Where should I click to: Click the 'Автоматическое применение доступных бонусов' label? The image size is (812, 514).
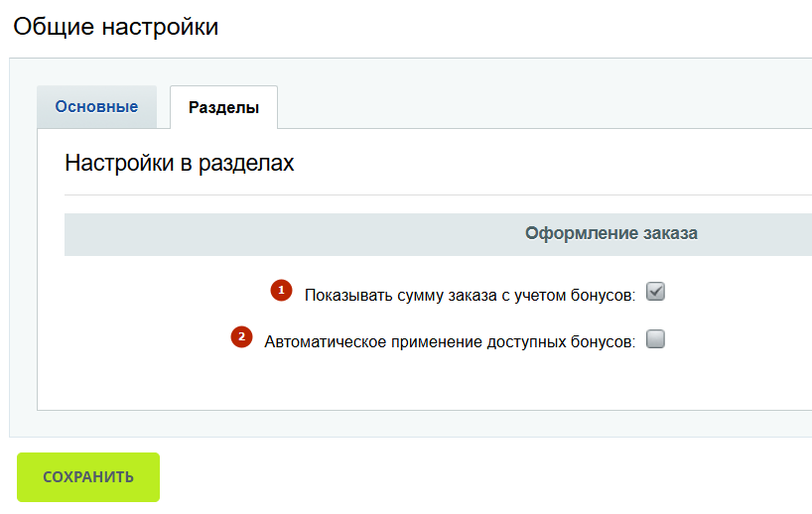449,342
